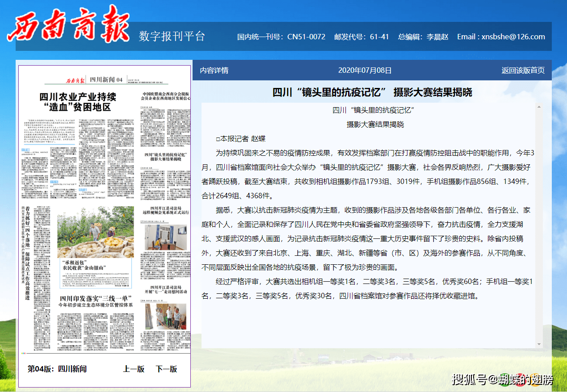This screenshot has height=392, width=567.
Task: Open the “承租返包”农民收获“金山银山” story
Action: 85,264
